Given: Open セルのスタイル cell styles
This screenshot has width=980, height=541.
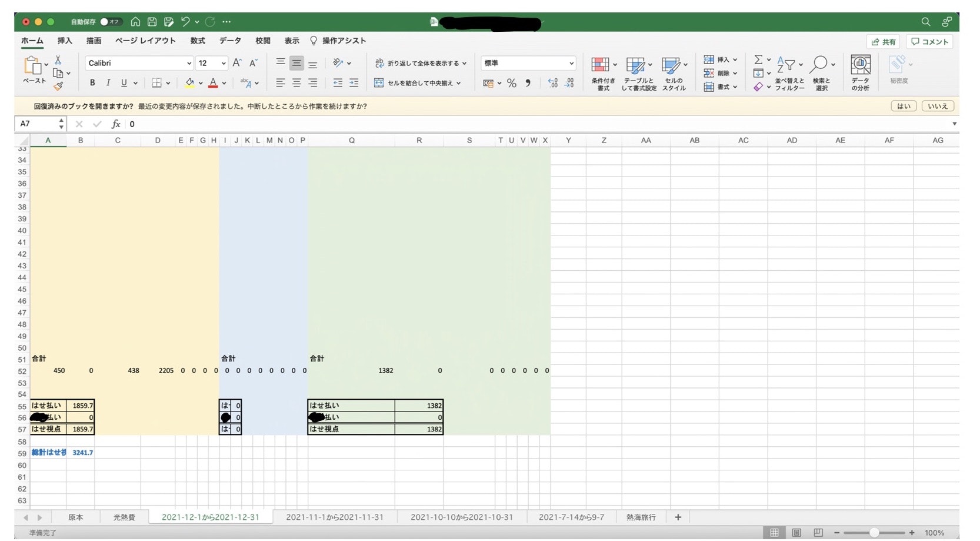Looking at the screenshot, I should click(674, 74).
